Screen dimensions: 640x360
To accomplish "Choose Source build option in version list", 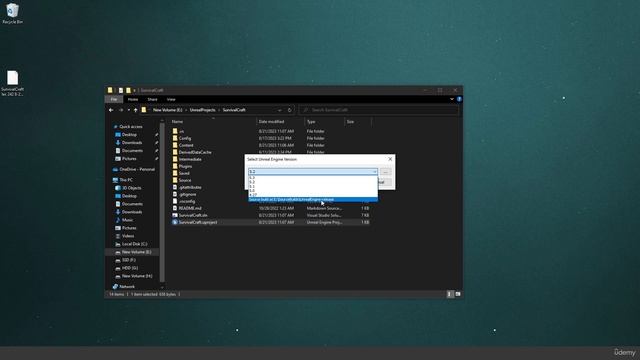I will tap(313, 200).
